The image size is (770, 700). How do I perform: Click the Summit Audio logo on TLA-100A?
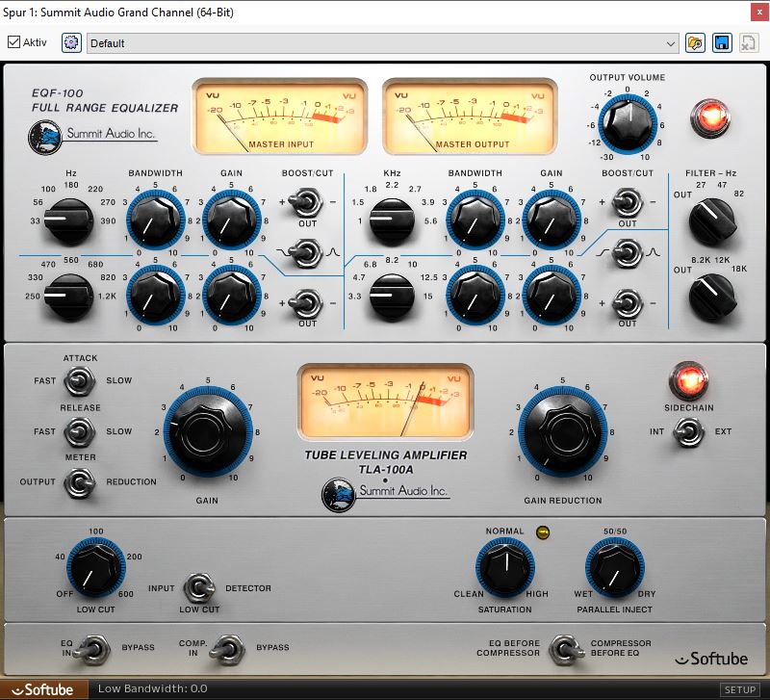[386, 494]
